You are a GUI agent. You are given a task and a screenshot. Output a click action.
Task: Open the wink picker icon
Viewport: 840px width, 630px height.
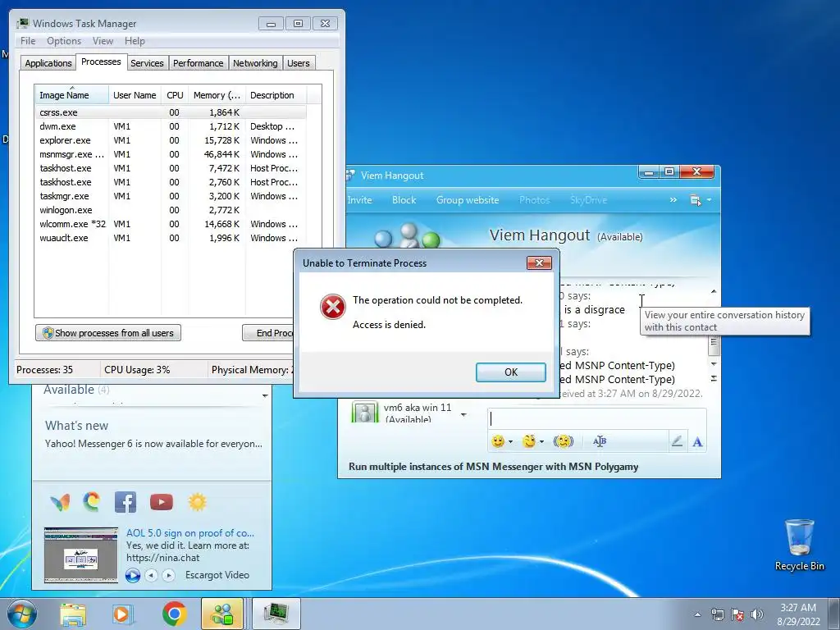point(529,441)
